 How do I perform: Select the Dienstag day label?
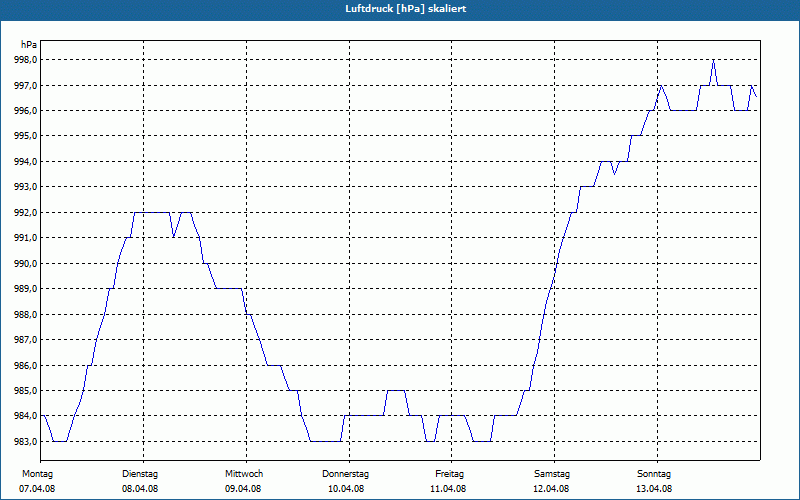click(x=140, y=474)
